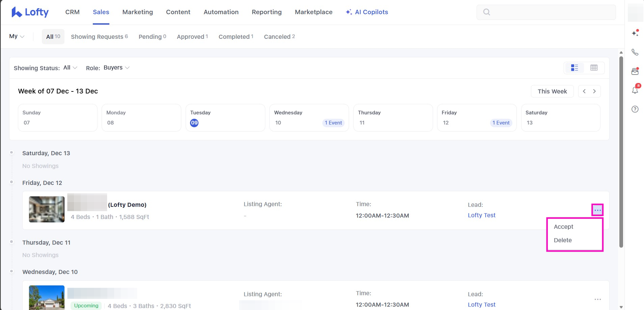Click the three-dot menu for Friday showing
Screen dimensions: 644x310
click(x=597, y=210)
